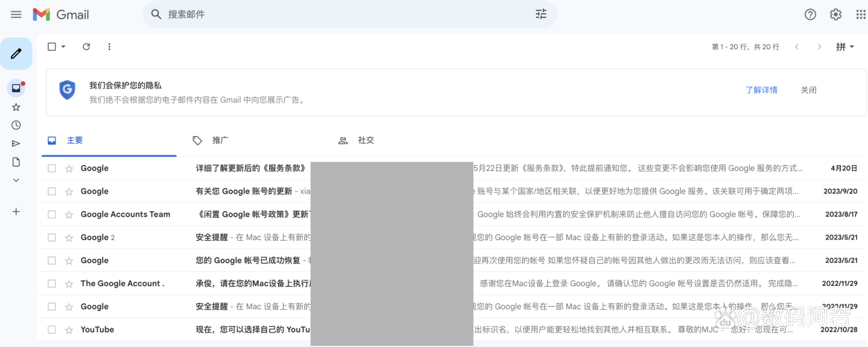Click the 4月20日 date

844,169
